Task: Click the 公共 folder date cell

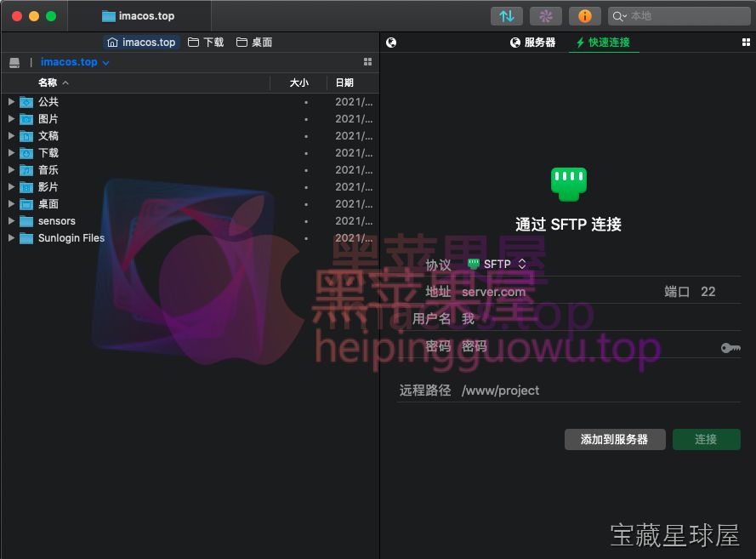Action: tap(354, 102)
